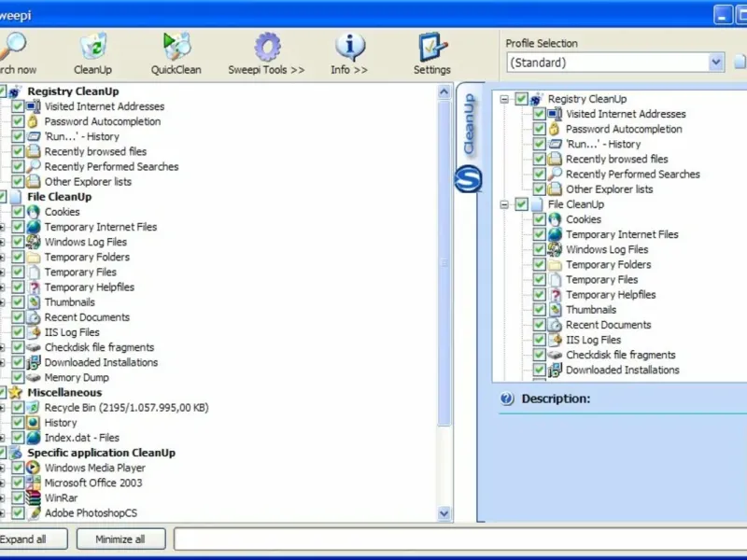The height and width of the screenshot is (560, 747).
Task: Click the scroll up arrow of left list
Action: pos(444,91)
